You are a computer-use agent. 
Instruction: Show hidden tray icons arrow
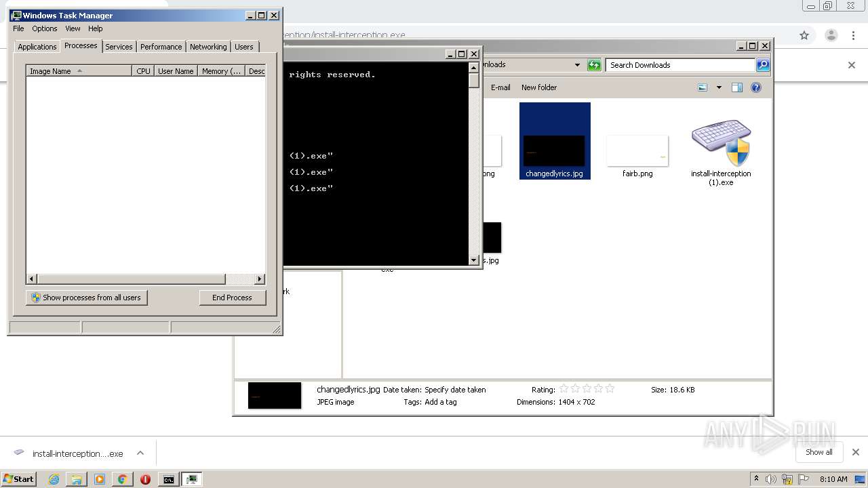coord(756,479)
